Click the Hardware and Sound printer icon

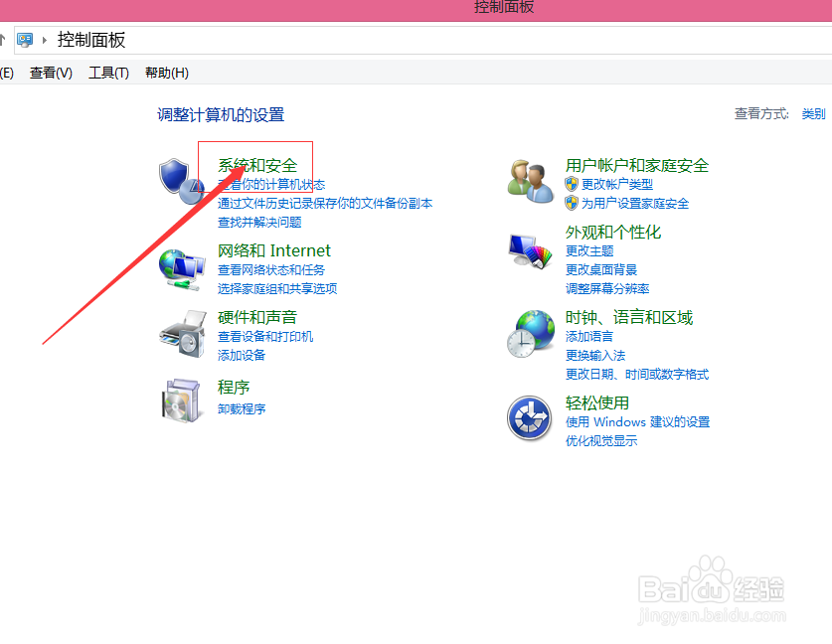point(183,334)
